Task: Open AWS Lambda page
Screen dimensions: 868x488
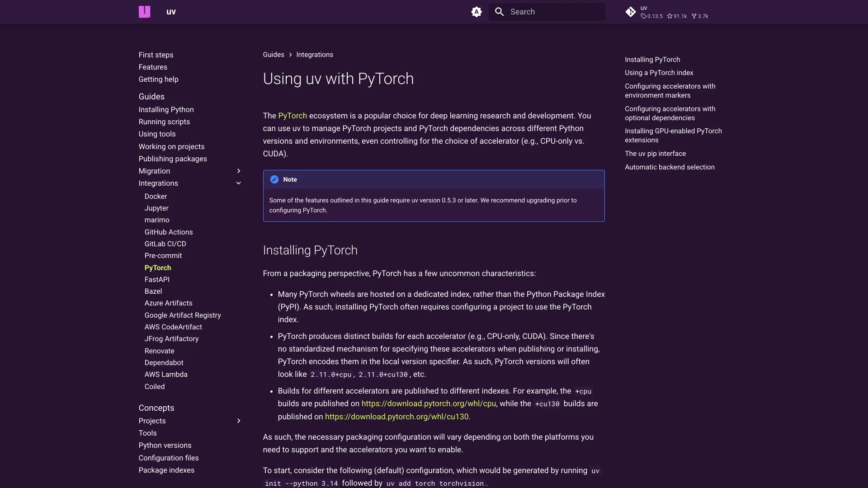Action: (x=166, y=374)
